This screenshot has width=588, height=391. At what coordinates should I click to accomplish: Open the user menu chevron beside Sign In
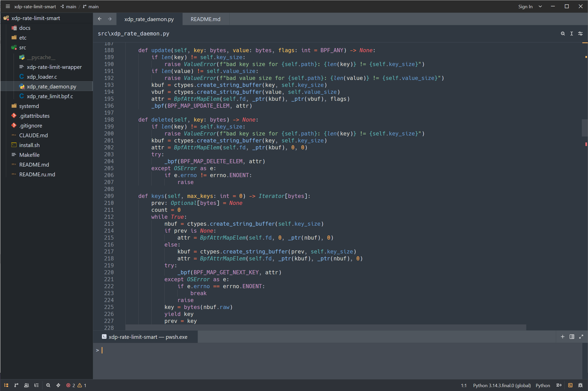coord(540,6)
